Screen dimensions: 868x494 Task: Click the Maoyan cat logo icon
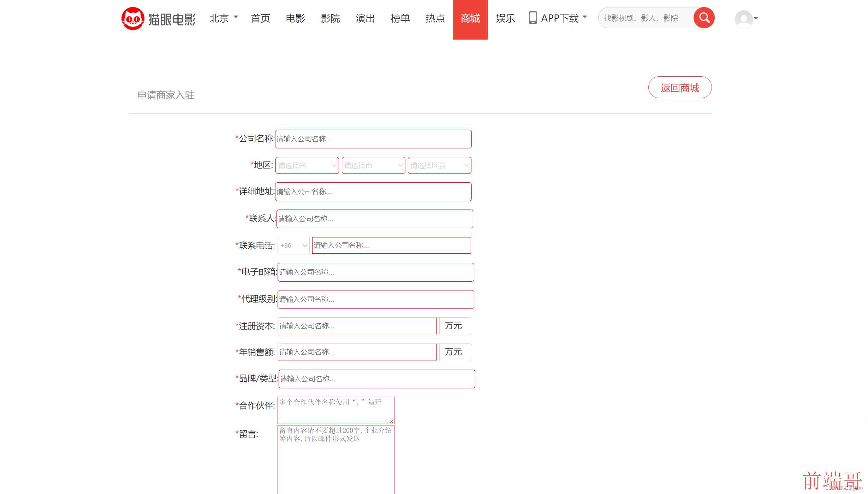[133, 18]
